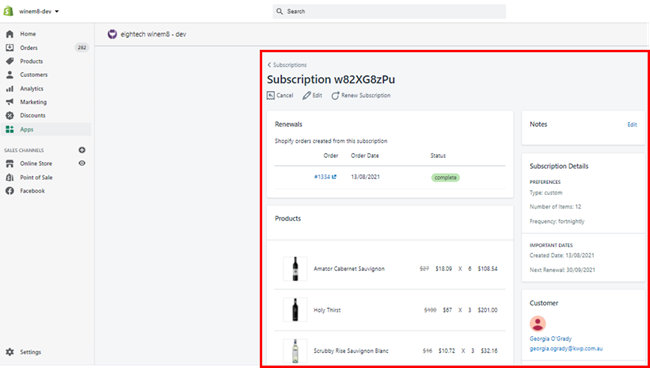Cancel this subscription
This screenshot has width=650, height=368.
(x=280, y=95)
